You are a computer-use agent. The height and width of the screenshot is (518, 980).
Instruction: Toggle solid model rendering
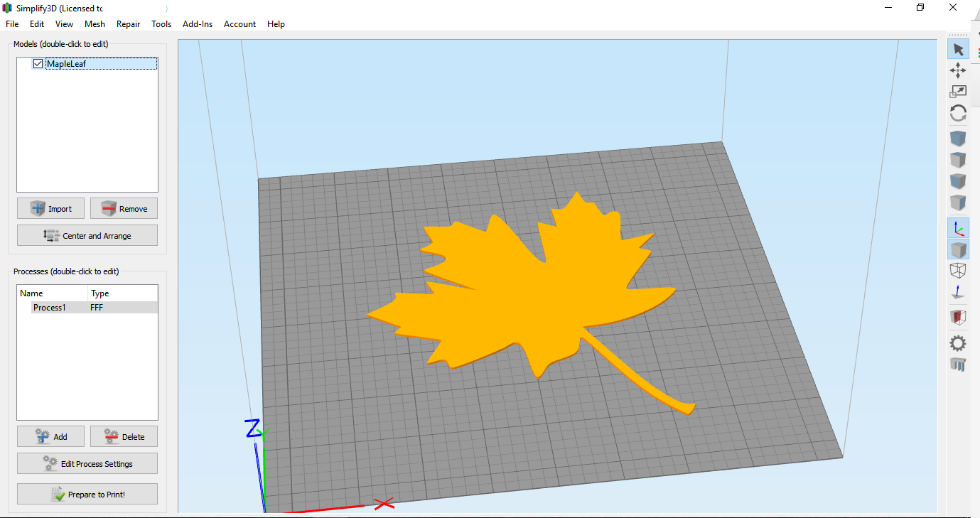[x=958, y=249]
